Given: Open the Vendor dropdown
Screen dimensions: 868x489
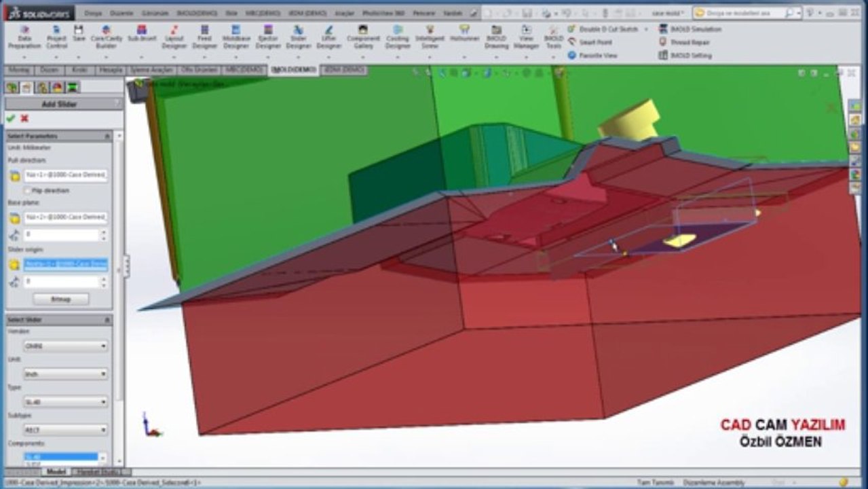Looking at the screenshot, I should pos(65,346).
